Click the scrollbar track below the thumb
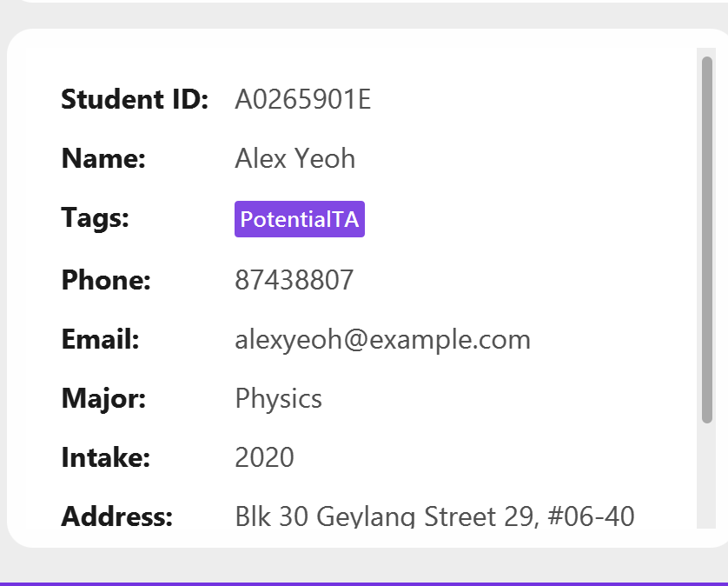This screenshot has width=728, height=586. [x=706, y=476]
